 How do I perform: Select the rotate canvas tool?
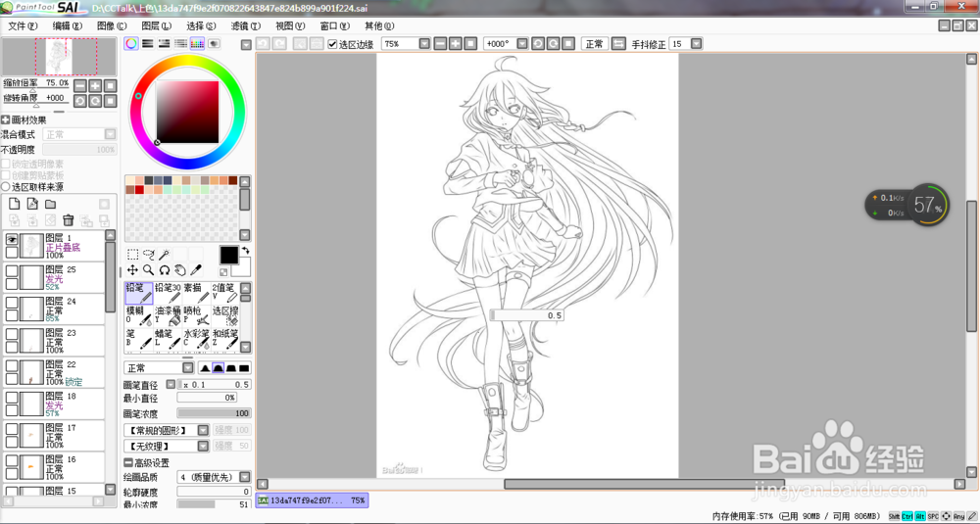point(164,269)
